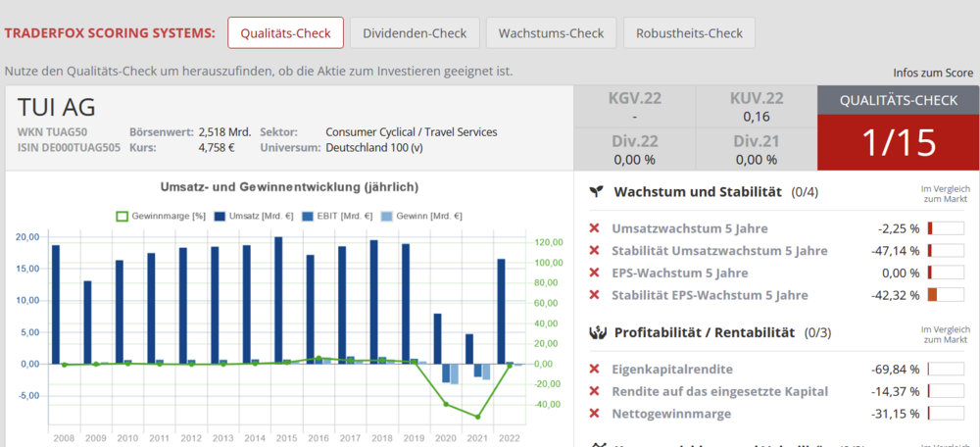Screen dimensions: 980x447
Task: Click red X beside EPS-Wachstum 5 Jahre
Action: pos(595,273)
